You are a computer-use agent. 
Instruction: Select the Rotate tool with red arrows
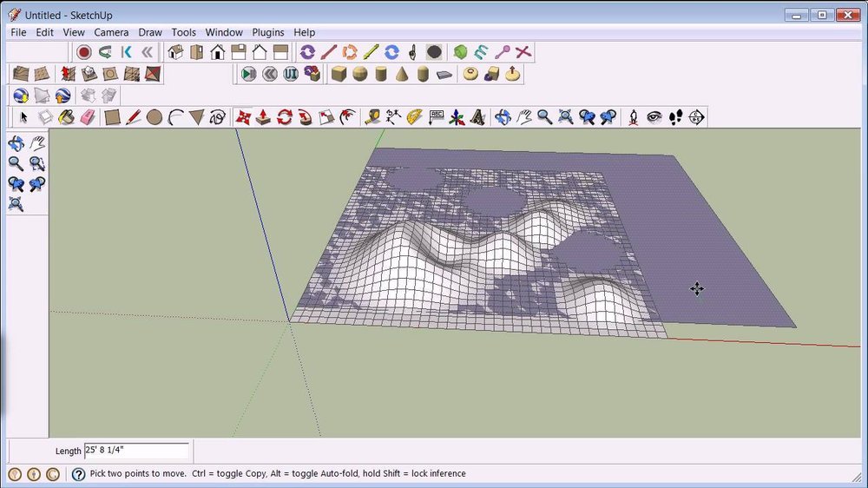pyautogui.click(x=284, y=117)
